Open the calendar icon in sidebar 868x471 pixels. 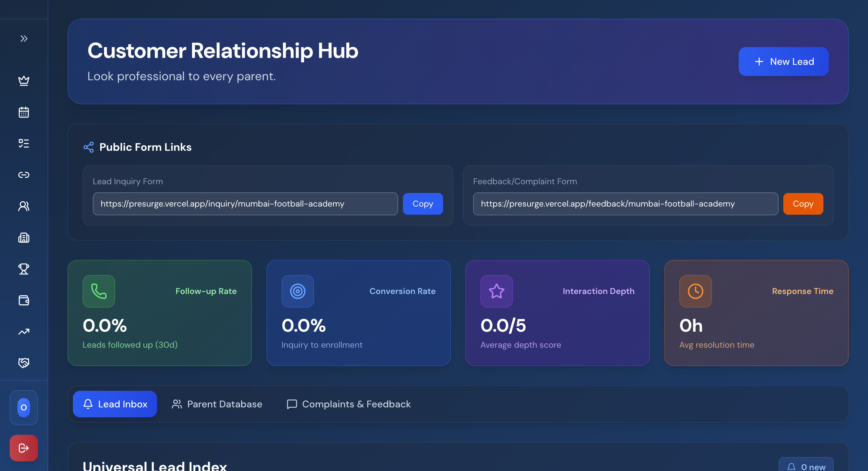pos(24,112)
